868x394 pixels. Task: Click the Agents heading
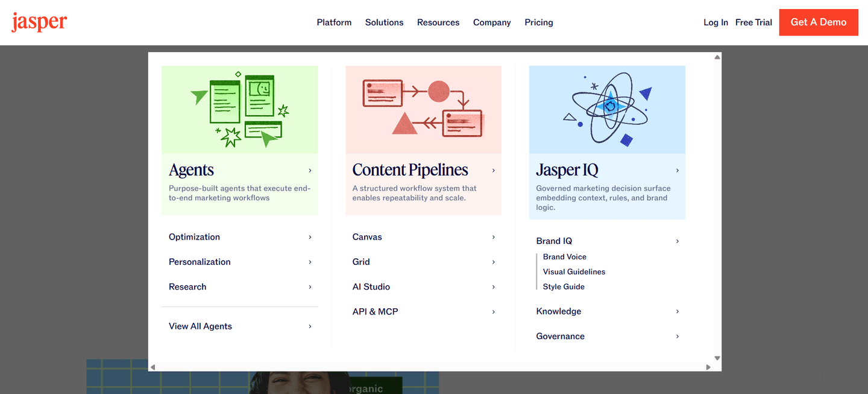(191, 170)
